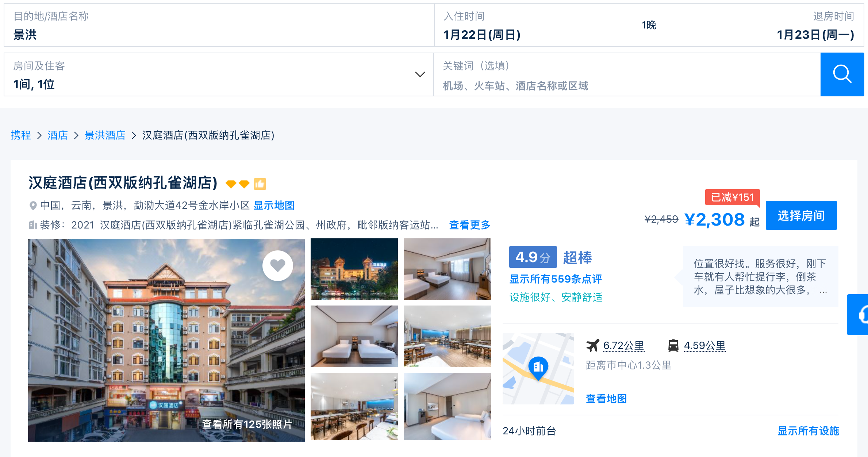Open 显示所有559条点评 reviews link
The width and height of the screenshot is (868, 457).
[x=555, y=279]
